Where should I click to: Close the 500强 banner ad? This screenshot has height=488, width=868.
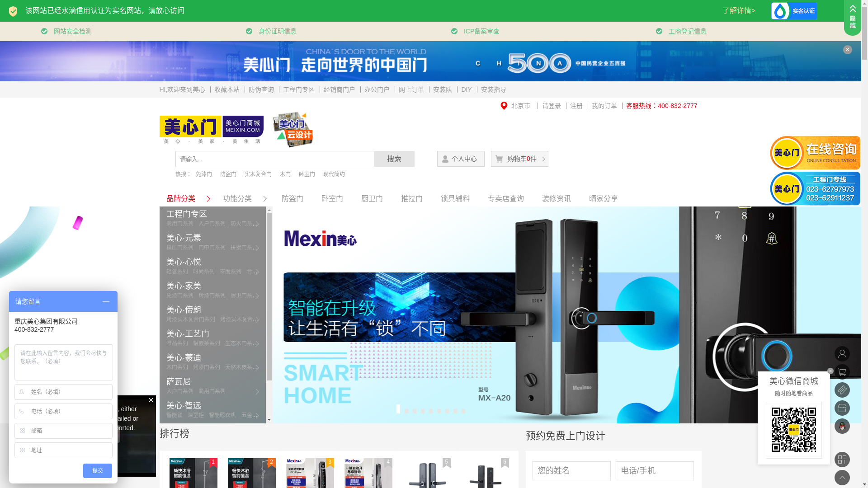pyautogui.click(x=847, y=50)
